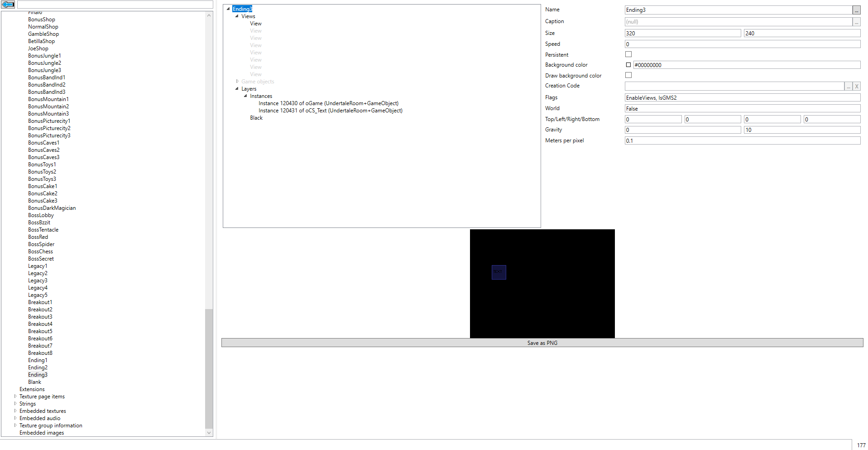Select the BossSpider room
868x450 pixels.
click(41, 244)
